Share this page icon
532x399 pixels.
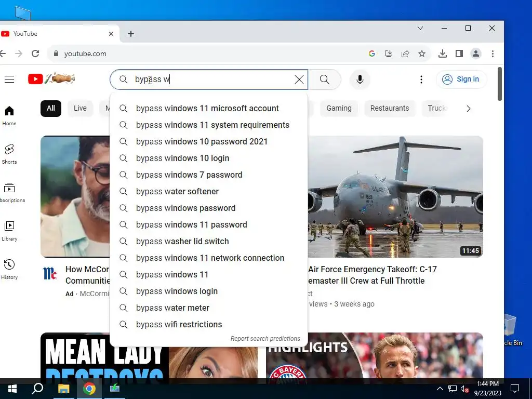(x=405, y=54)
